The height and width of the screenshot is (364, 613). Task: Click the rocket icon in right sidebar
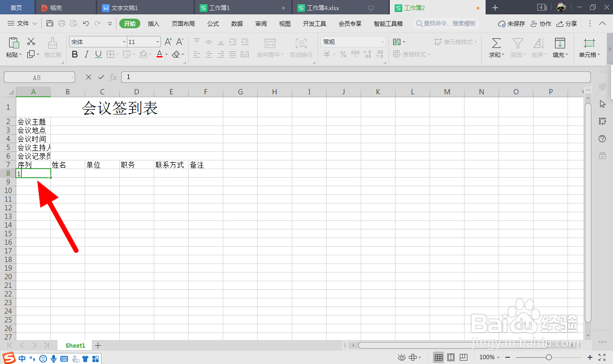click(x=602, y=87)
